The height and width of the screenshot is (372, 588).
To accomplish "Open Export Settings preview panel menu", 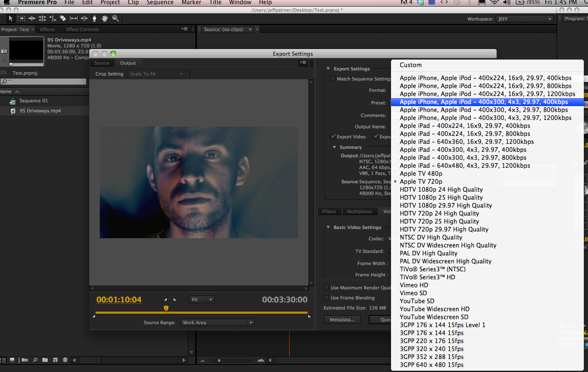I will tap(303, 62).
